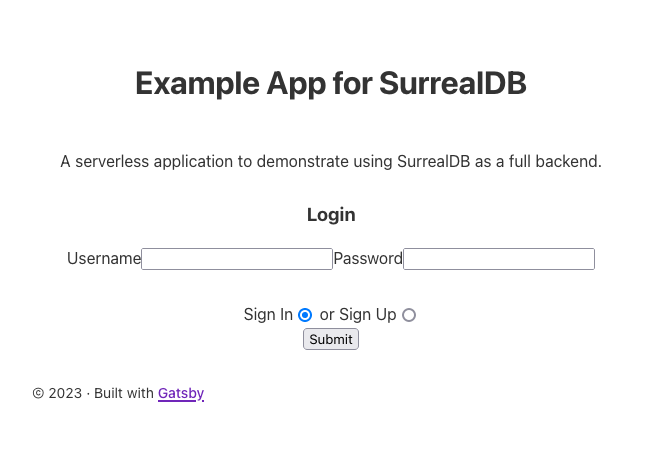Choose the Sign Up radio option
This screenshot has height=472, width=662.
click(x=409, y=315)
